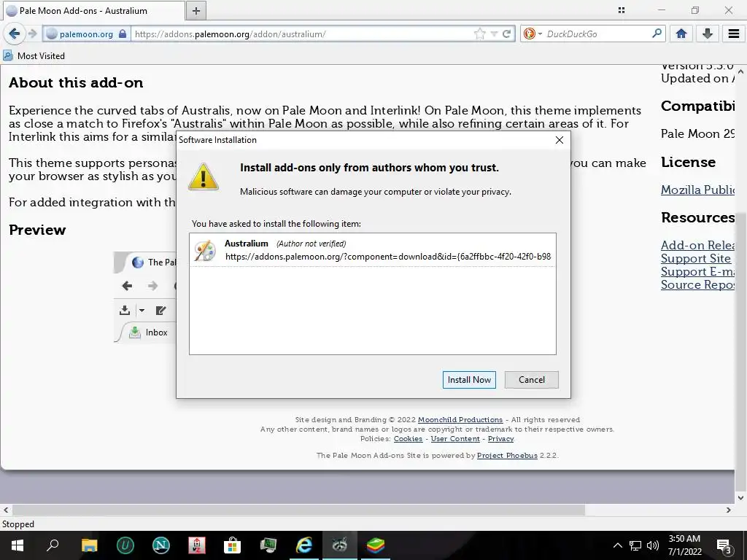
Task: Open the Project Phoebus link
Action: point(507,455)
